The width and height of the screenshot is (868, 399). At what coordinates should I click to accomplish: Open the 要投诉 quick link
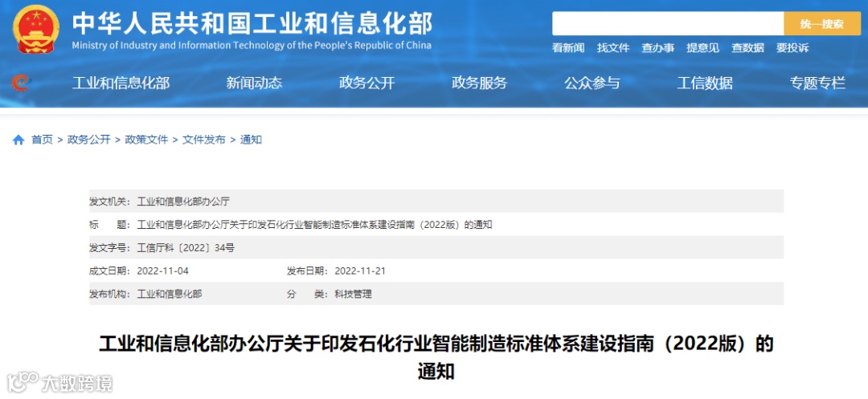pyautogui.click(x=792, y=48)
